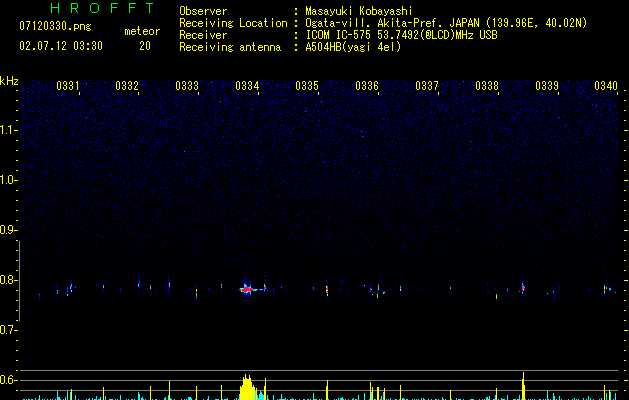Click time marker 0336
Screen dimensions: 629x400
pyautogui.click(x=367, y=85)
